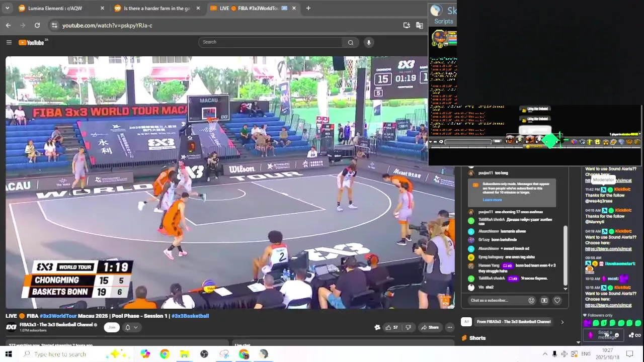Click the super chat icon beside emoji

[544, 300]
